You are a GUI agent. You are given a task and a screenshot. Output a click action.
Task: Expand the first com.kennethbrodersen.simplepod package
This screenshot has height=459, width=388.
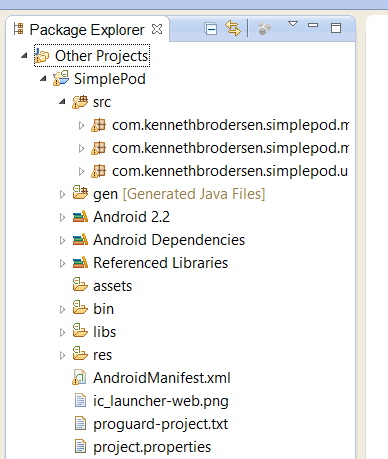pyautogui.click(x=81, y=125)
